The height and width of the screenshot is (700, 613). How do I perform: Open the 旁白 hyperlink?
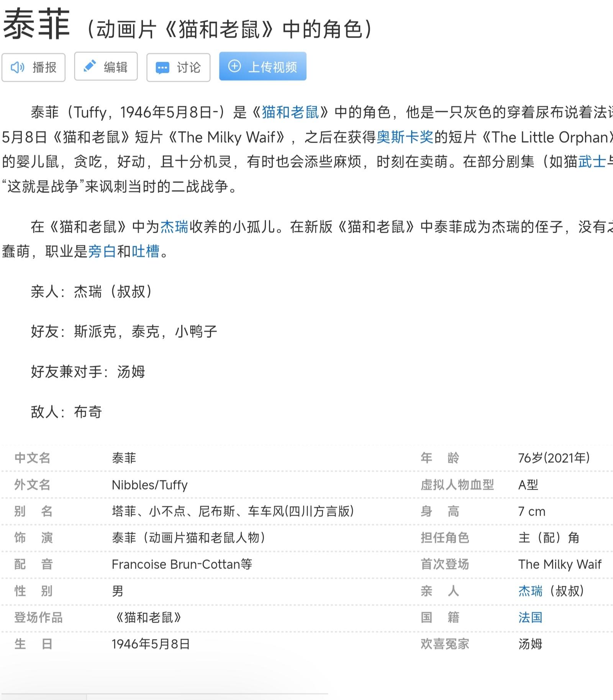click(102, 251)
